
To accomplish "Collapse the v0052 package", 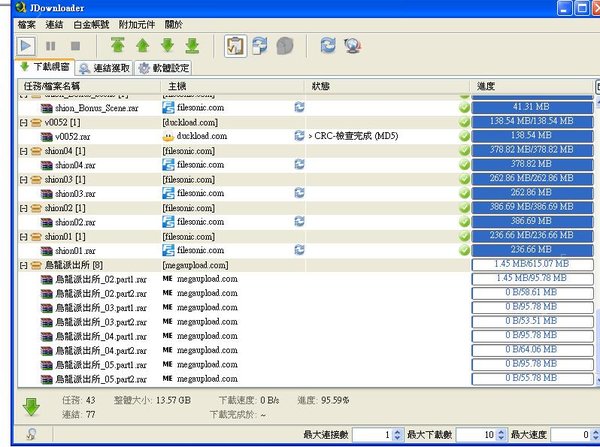I will click(x=23, y=123).
